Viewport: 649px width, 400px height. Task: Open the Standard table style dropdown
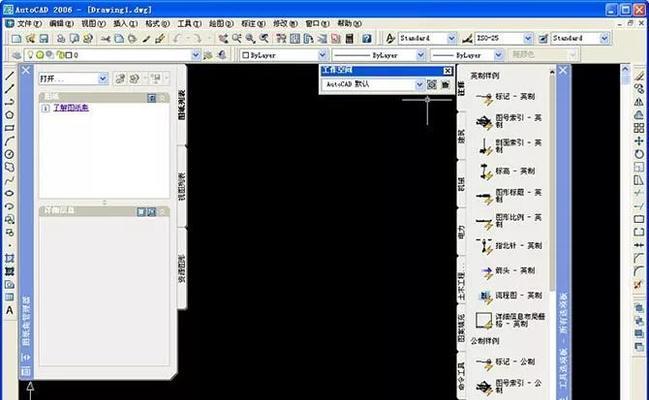tap(604, 39)
